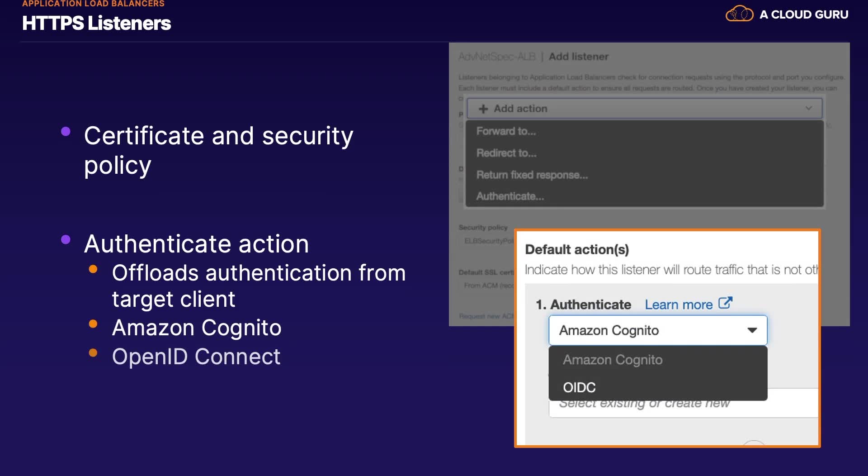The image size is (868, 476).
Task: Open the Amazon Cognito authenticate dropdown
Action: 658,330
